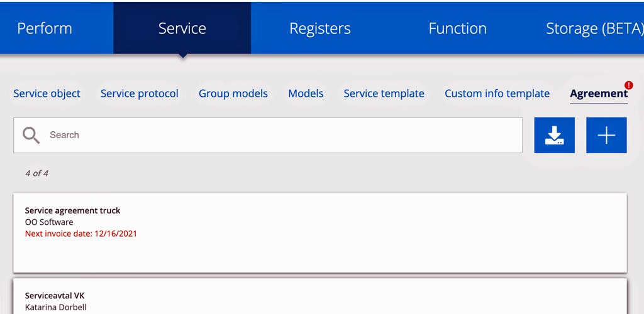
Task: Click the download/export icon button
Action: (554, 135)
